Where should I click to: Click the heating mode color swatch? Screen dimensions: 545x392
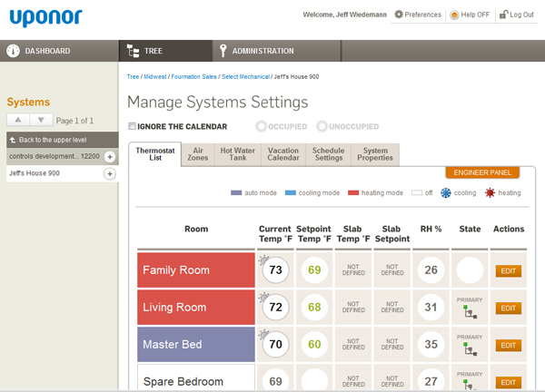pos(353,192)
